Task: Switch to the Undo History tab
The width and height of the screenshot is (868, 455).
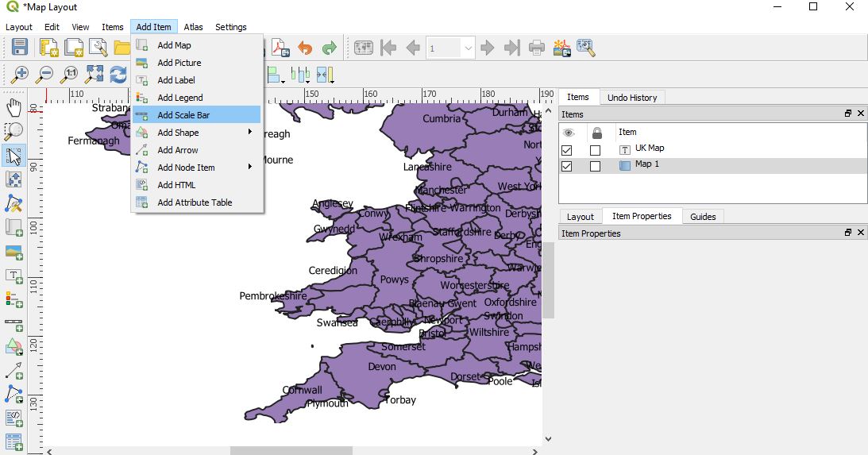Action: (x=631, y=98)
